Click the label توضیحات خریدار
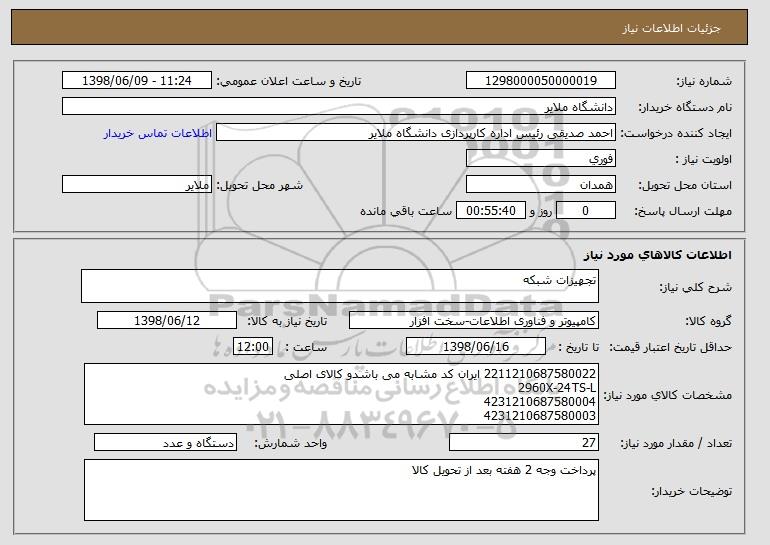Image resolution: width=770 pixels, height=545 pixels. coord(691,491)
